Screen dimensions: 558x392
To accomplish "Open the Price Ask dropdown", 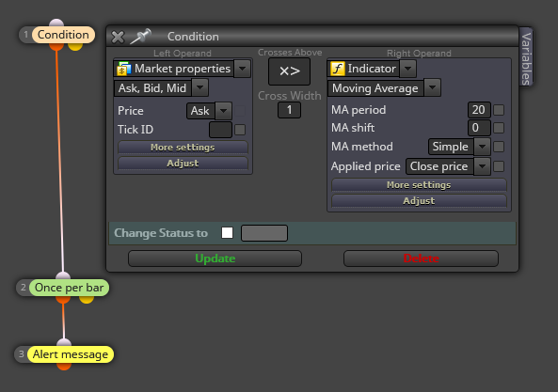I will [x=223, y=111].
